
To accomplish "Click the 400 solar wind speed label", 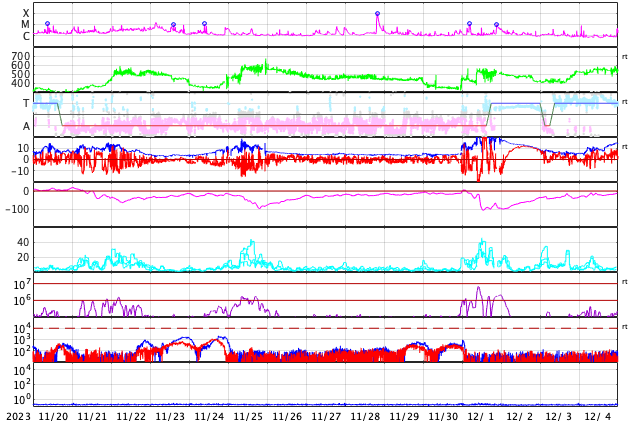I will 21,83.
